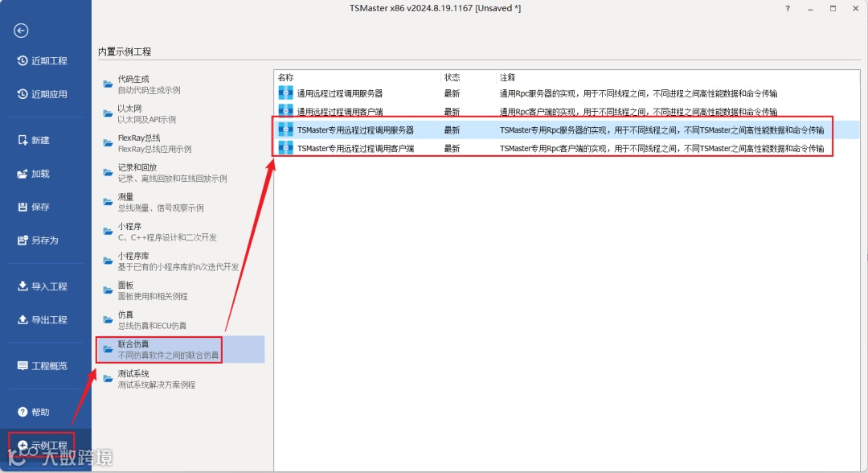Click the 加载 open folder icon

coord(23,174)
